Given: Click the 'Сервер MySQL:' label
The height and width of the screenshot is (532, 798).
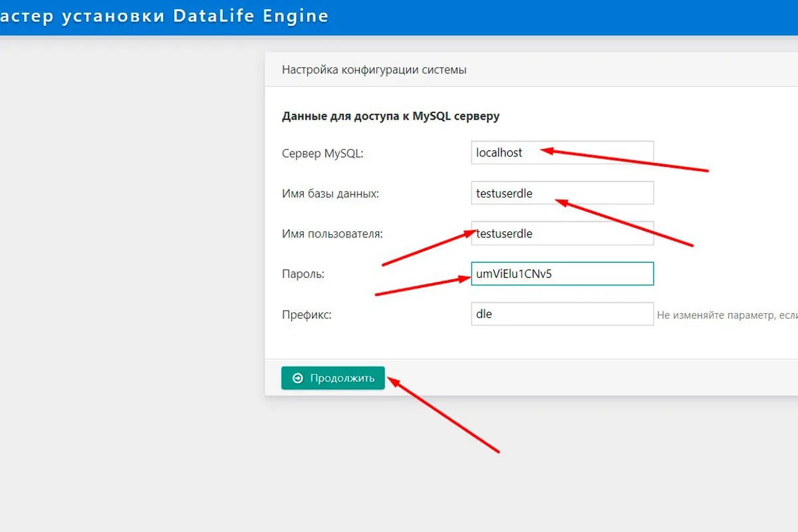Looking at the screenshot, I should (323, 154).
